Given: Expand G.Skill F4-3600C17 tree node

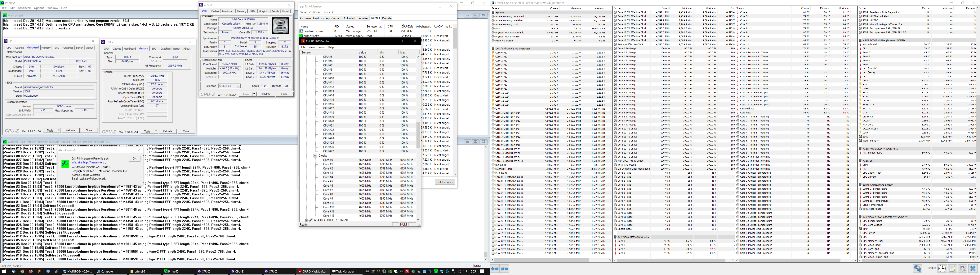Looking at the screenshot, I should click(307, 220).
